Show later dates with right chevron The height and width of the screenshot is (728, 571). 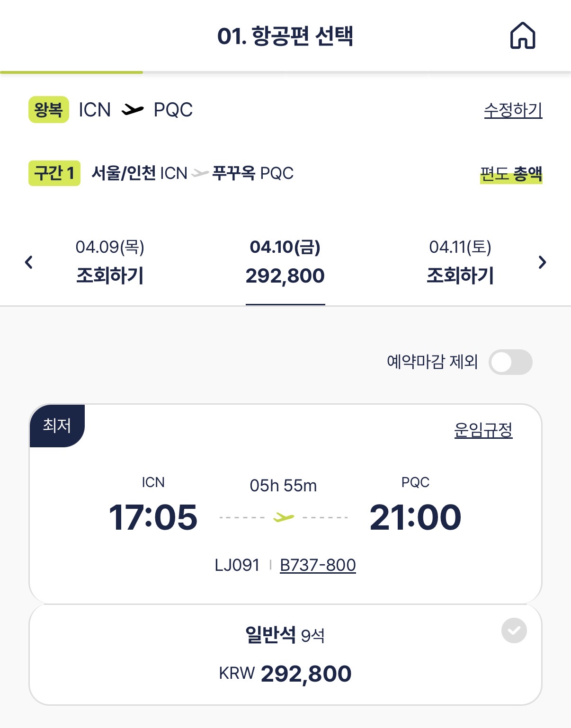tap(542, 262)
